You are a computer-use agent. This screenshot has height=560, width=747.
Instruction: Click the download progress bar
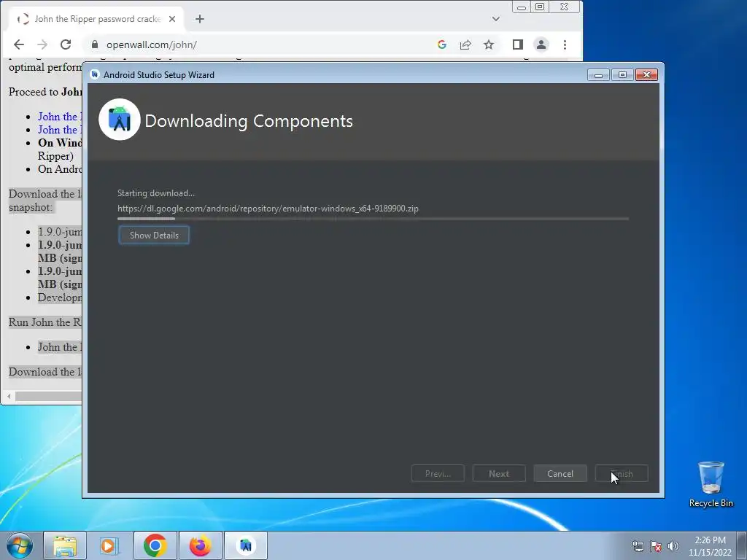tap(373, 219)
